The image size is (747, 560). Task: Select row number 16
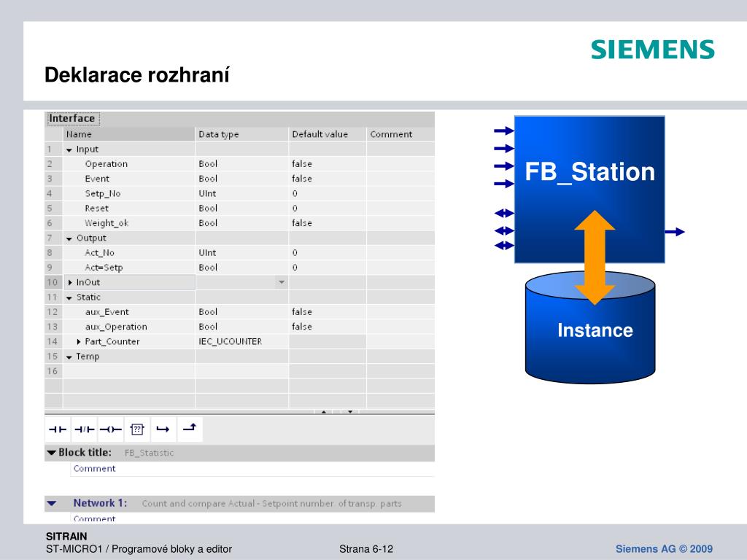(x=53, y=371)
